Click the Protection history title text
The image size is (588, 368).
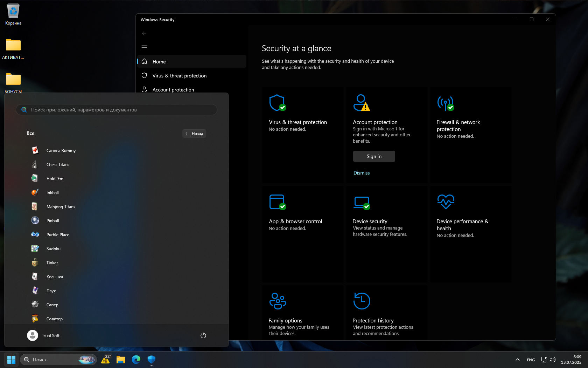373,320
